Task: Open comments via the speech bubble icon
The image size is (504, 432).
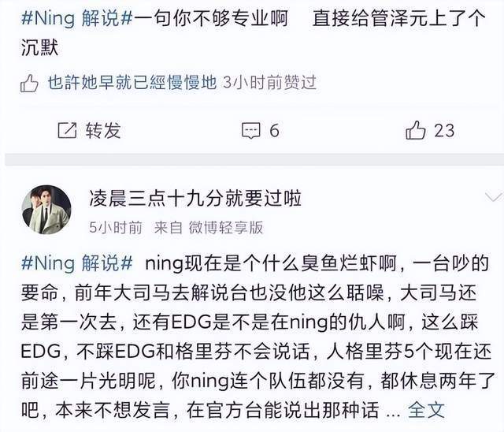Action: point(250,130)
